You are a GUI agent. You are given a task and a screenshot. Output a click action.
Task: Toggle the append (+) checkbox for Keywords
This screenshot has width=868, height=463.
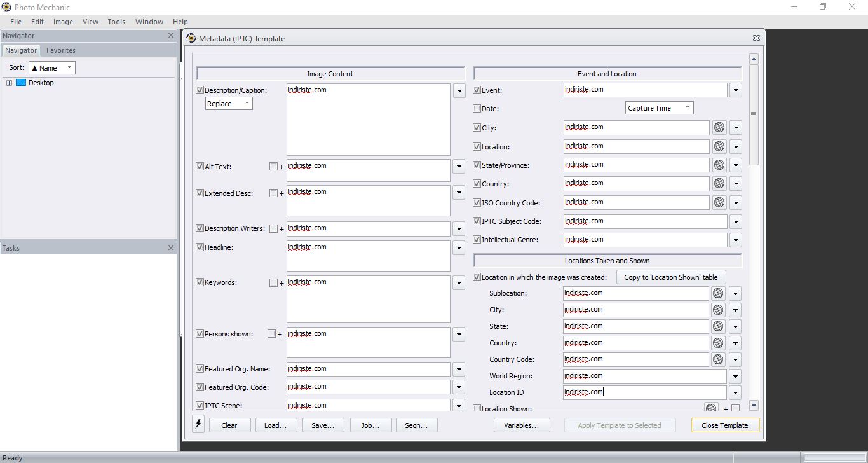pyautogui.click(x=273, y=283)
